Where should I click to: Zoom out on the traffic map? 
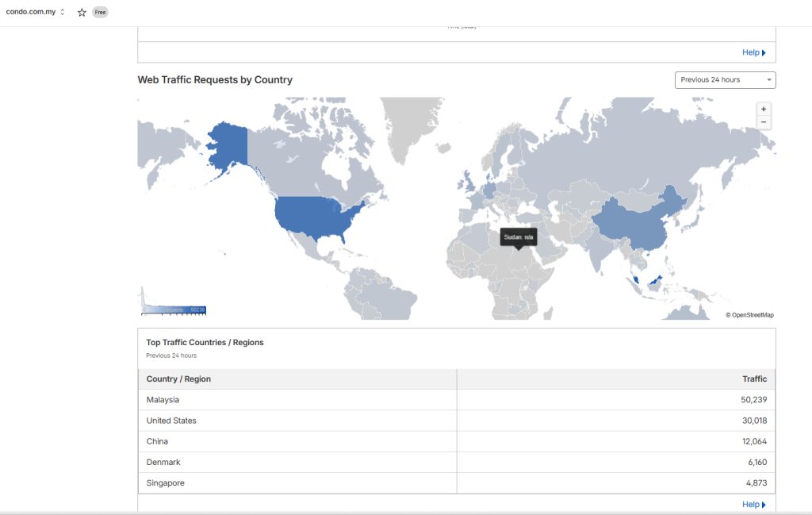point(764,122)
